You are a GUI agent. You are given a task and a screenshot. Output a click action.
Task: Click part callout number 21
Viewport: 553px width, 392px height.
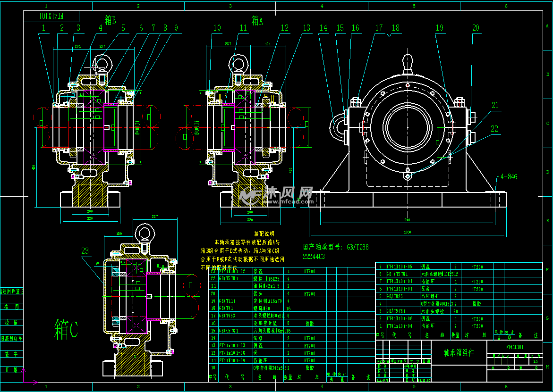click(494, 105)
